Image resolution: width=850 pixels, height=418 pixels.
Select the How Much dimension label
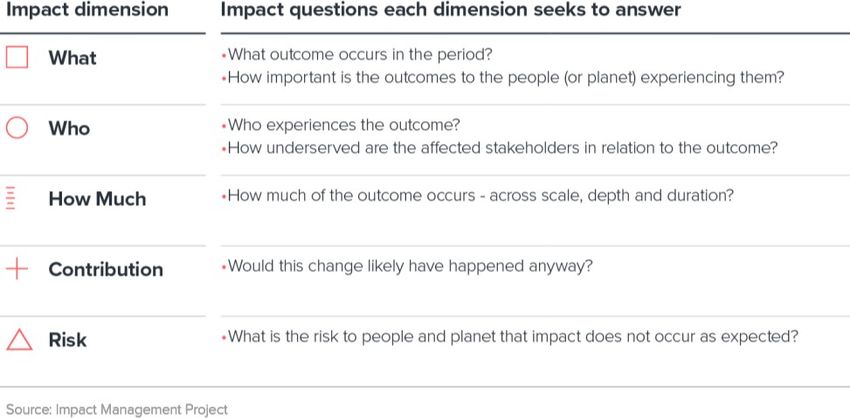coord(98,199)
